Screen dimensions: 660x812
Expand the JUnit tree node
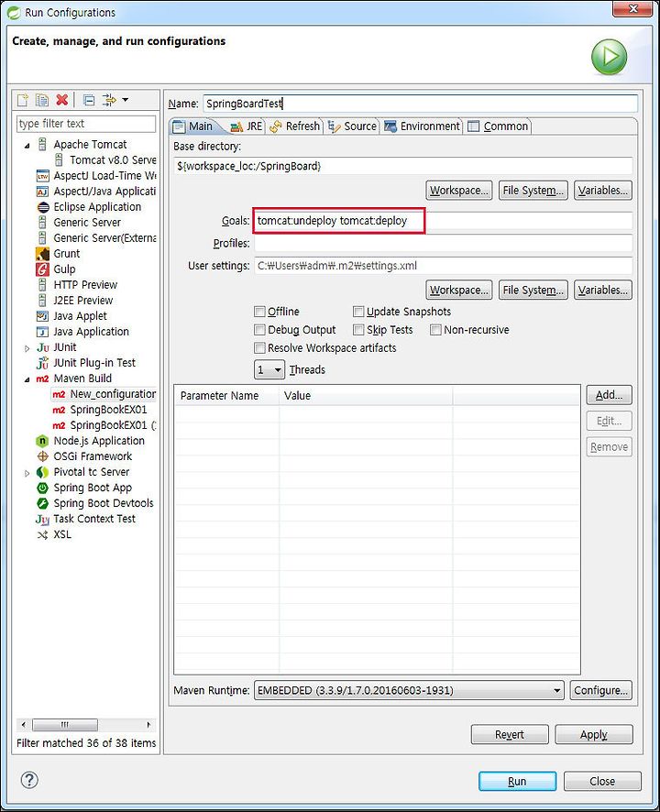(27, 348)
